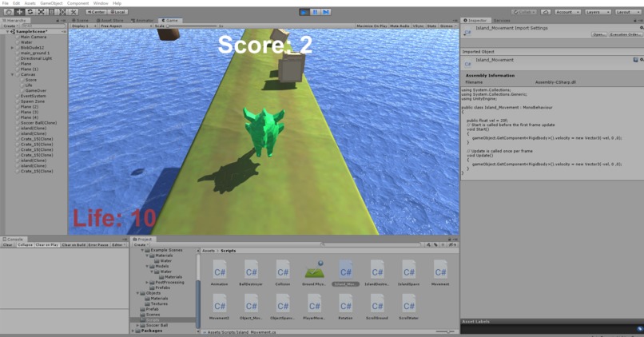Select the BallDestroyer script file
Image resolution: width=644 pixels, height=337 pixels.
pyautogui.click(x=251, y=273)
